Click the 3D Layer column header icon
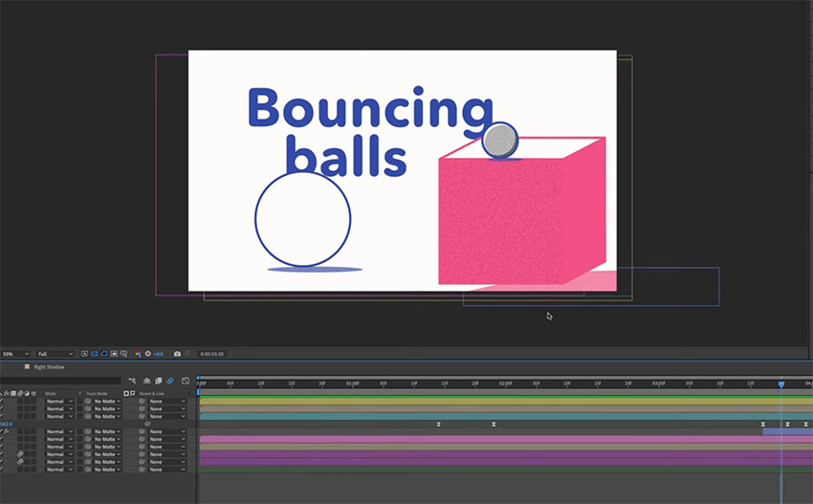 (x=33, y=393)
